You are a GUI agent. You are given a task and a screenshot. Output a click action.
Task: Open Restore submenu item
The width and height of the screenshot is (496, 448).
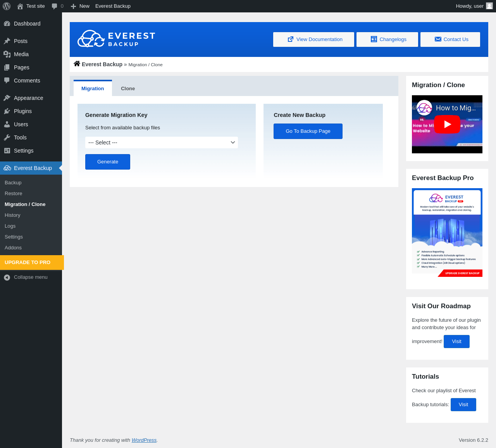14,194
